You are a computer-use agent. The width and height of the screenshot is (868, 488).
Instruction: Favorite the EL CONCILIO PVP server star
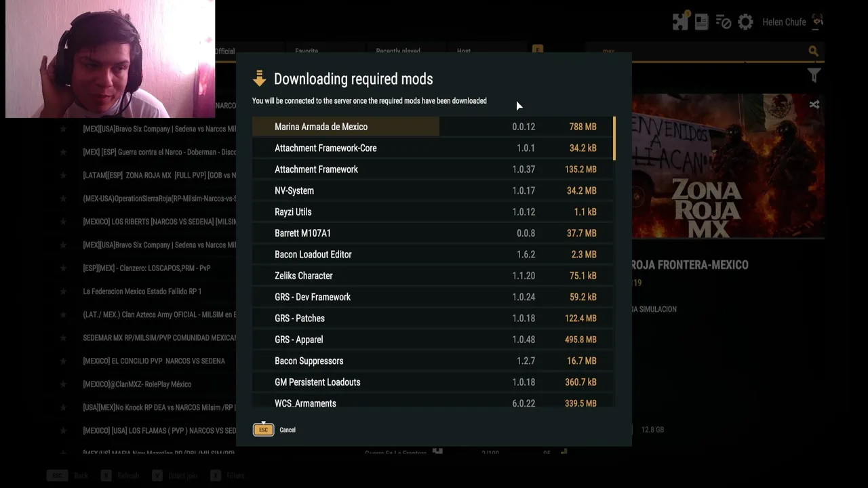[63, 361]
